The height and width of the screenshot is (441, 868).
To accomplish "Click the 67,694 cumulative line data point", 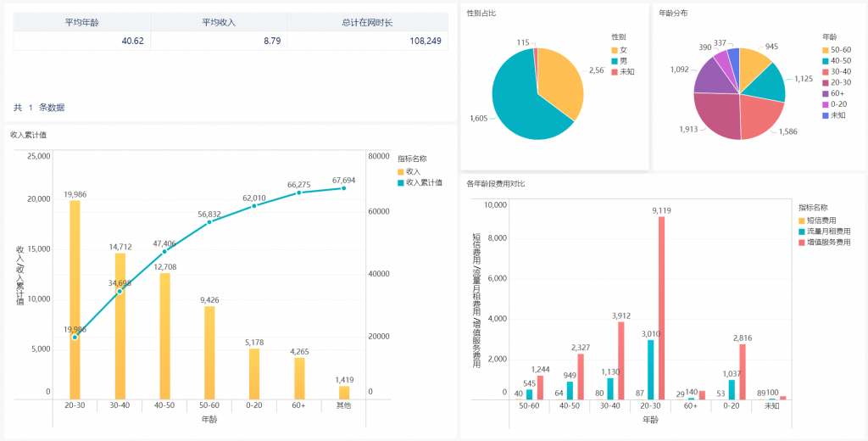I will tap(344, 188).
